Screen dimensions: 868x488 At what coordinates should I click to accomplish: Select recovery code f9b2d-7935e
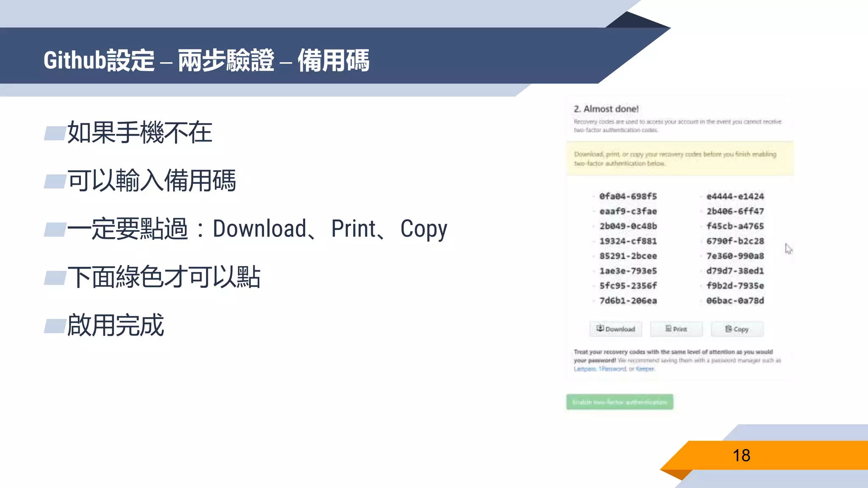click(735, 286)
